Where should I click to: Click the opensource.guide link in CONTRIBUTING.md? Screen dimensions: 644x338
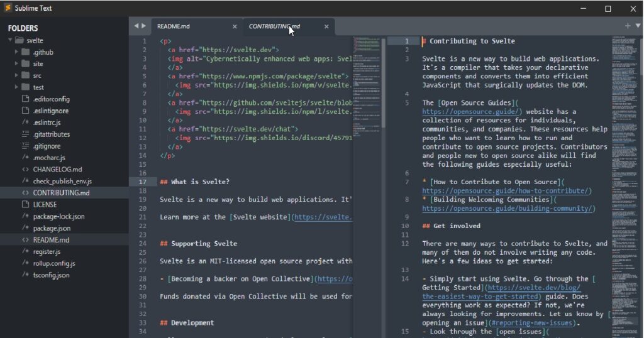(x=472, y=112)
